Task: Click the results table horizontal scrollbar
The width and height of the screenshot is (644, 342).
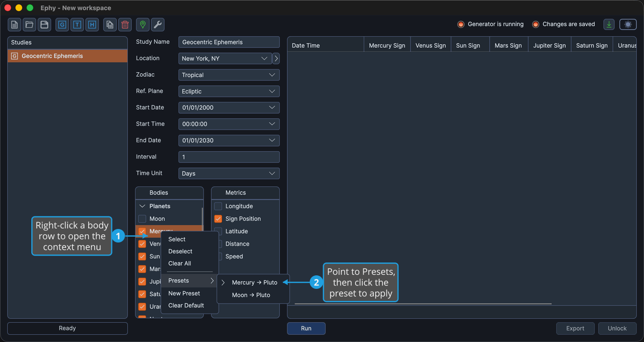Action: 423,304
